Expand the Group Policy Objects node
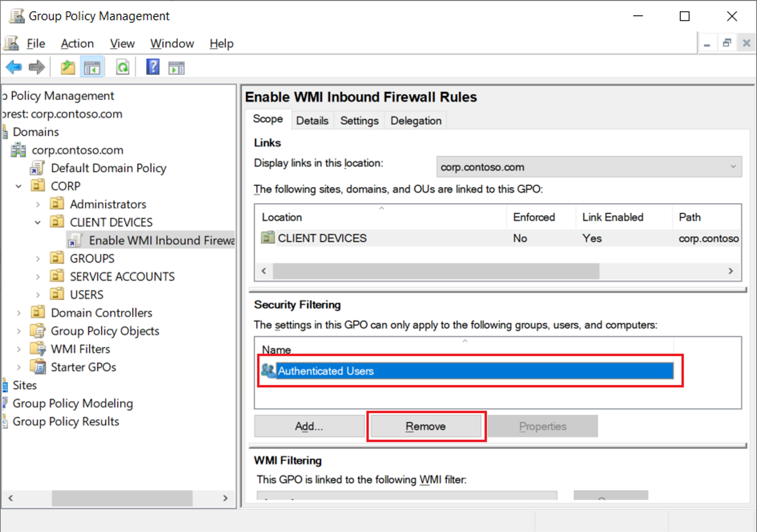The width and height of the screenshot is (757, 532). click(19, 331)
